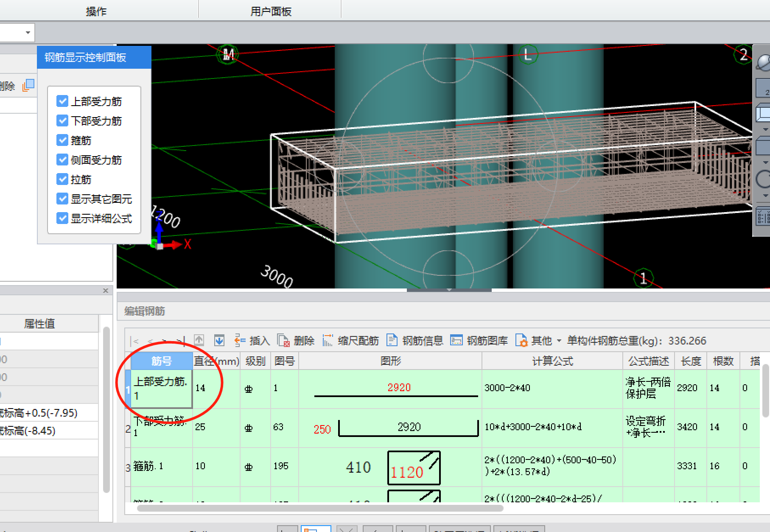
Task: Click the 删除 delete row icon in rebar editor
Action: pos(283,340)
